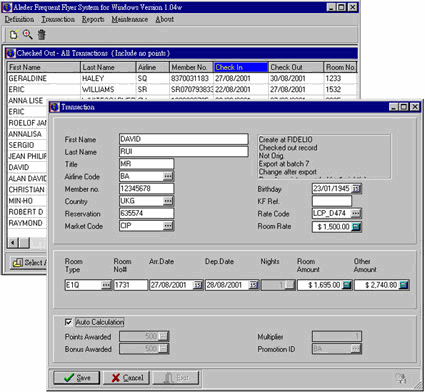Click the magnifier Search toolbar icon

(x=28, y=34)
